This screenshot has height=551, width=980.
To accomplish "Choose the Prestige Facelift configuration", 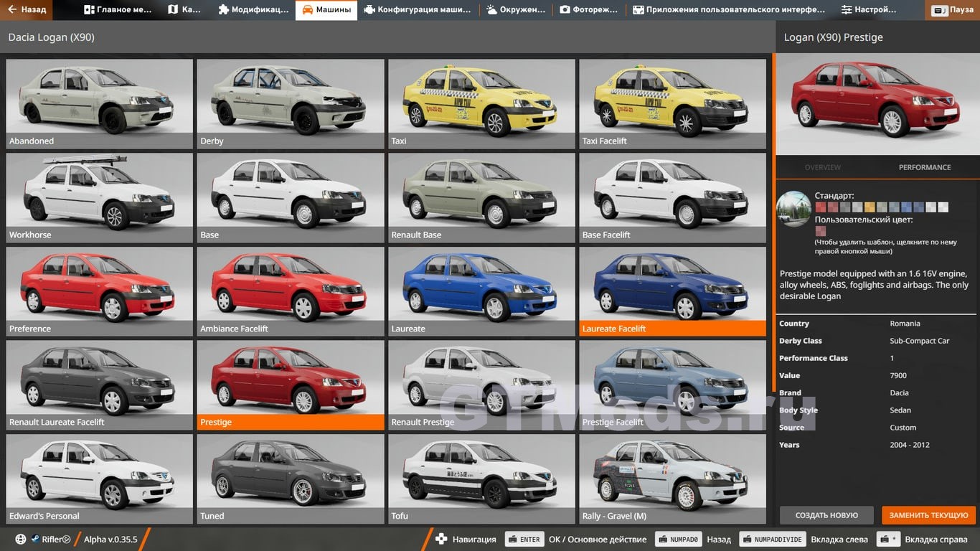I will tap(672, 385).
